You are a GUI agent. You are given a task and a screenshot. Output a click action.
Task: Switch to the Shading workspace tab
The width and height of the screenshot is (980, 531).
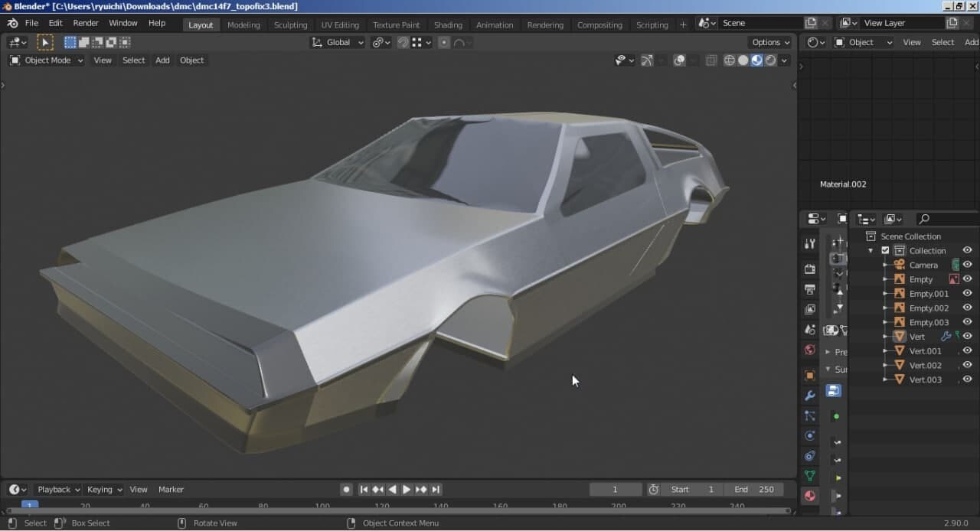coord(448,24)
